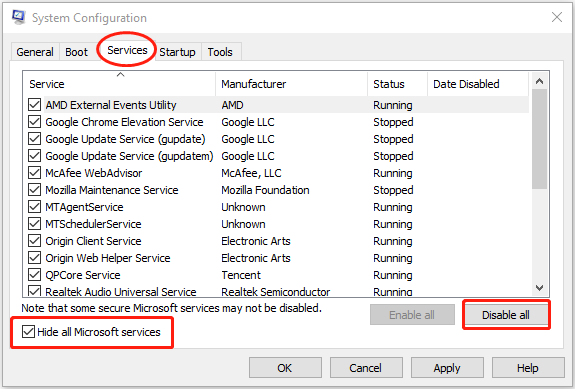
Task: Select MTSchedulerService name text
Action: click(x=93, y=224)
